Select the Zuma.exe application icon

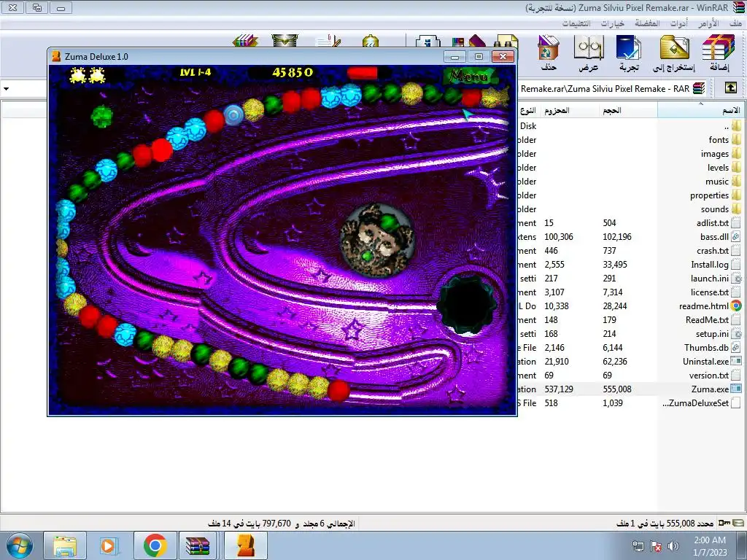click(x=736, y=389)
